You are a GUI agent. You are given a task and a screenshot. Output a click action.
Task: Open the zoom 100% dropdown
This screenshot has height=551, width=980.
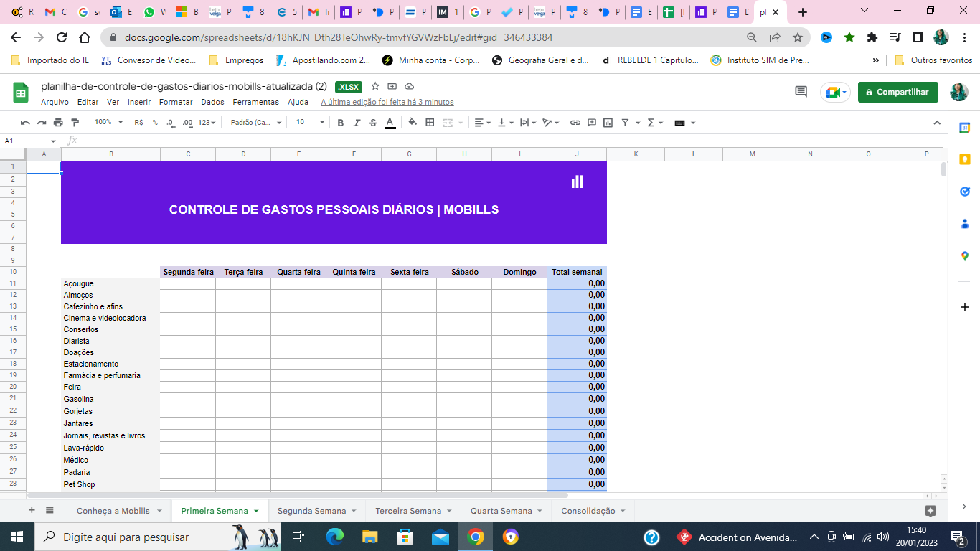108,123
